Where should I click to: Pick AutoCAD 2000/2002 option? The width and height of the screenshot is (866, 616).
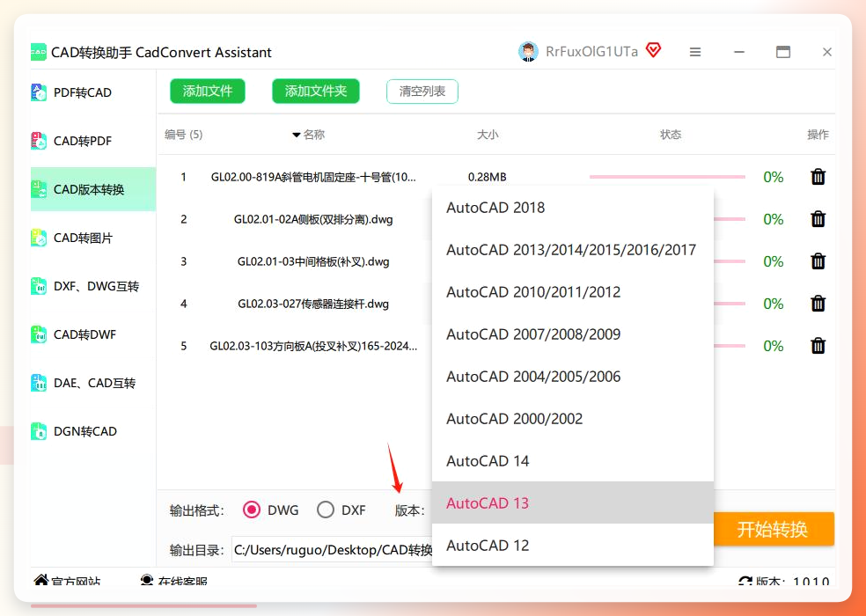pyautogui.click(x=573, y=419)
